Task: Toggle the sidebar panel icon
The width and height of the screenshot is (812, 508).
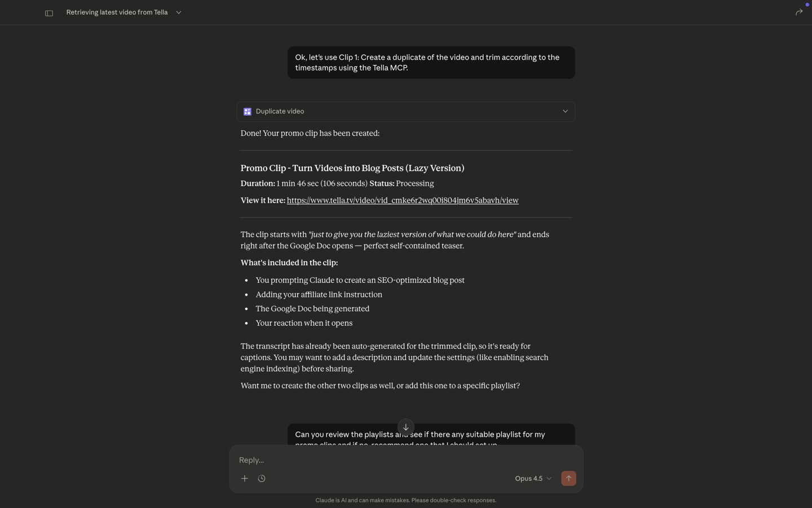Action: [x=49, y=13]
